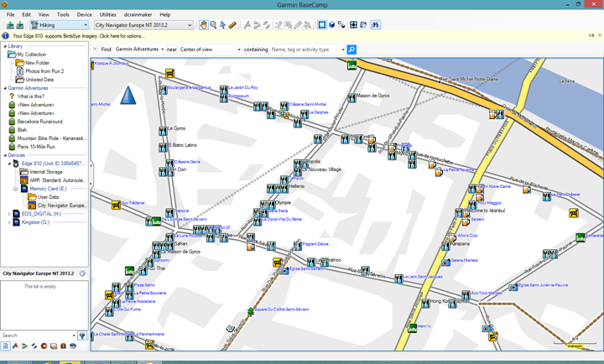Collapse the Garmin Adventures section
604x364 pixels.
[5, 88]
